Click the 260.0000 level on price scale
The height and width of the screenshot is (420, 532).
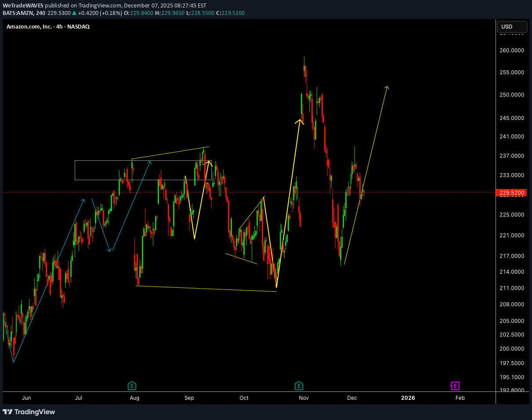512,51
